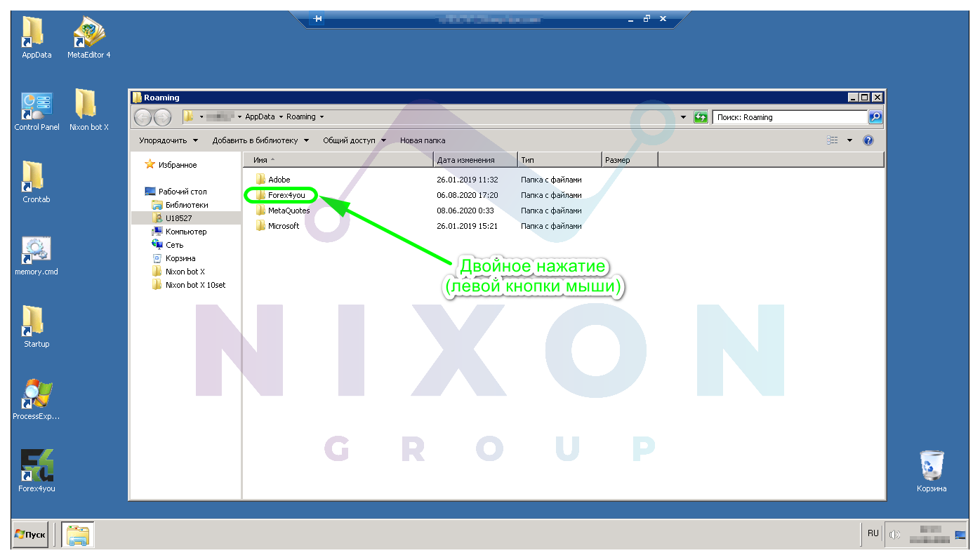
Task: Click the Поиск: Roaming search field
Action: point(790,117)
